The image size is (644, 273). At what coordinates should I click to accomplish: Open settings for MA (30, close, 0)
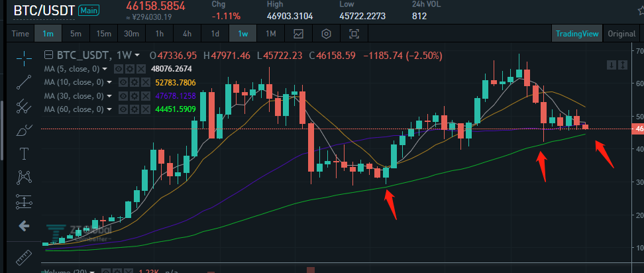click(x=133, y=96)
